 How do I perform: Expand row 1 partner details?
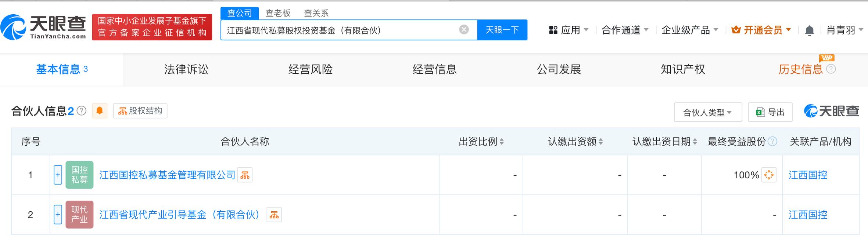pos(58,175)
